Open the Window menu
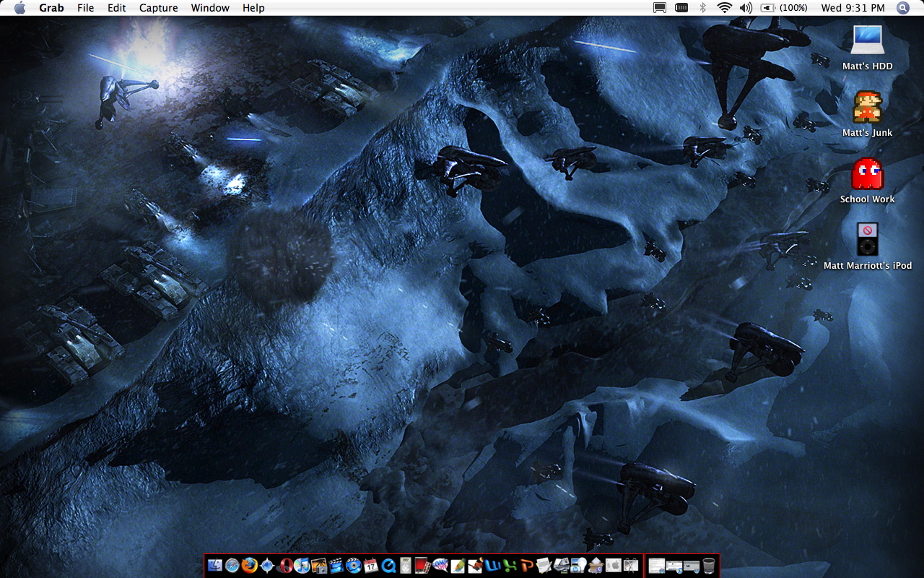Image resolution: width=924 pixels, height=578 pixels. [210, 8]
